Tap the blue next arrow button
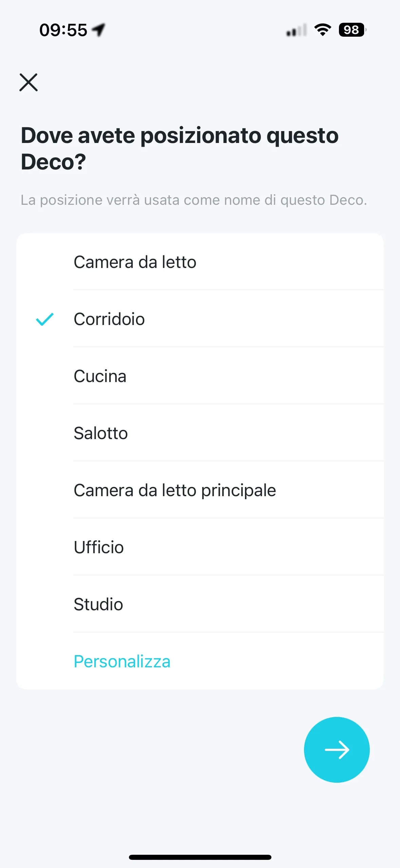The height and width of the screenshot is (868, 400). pyautogui.click(x=337, y=749)
